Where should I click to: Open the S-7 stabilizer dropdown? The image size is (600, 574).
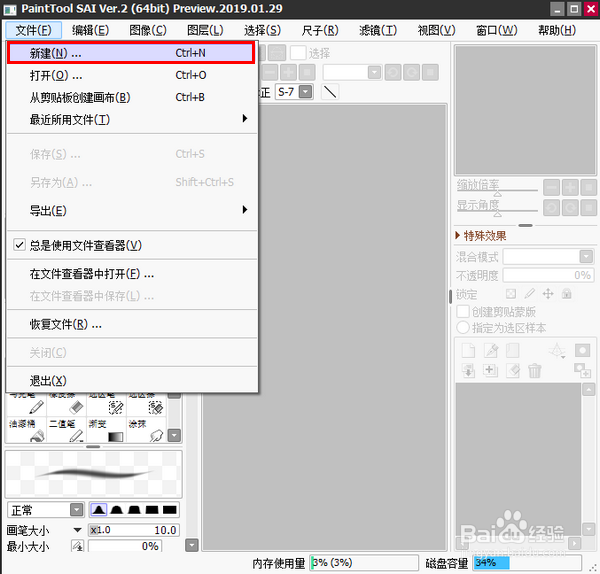(x=305, y=92)
